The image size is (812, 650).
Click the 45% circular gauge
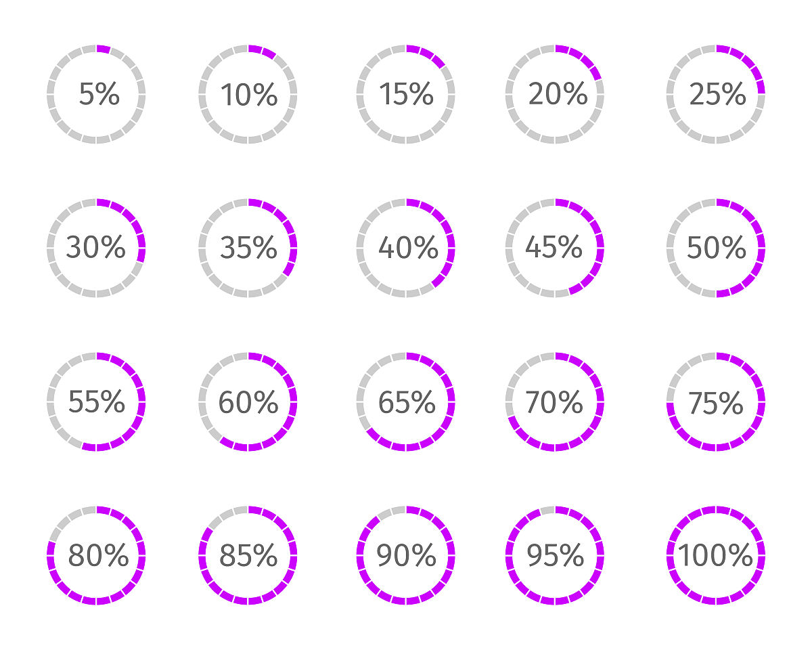(555, 248)
